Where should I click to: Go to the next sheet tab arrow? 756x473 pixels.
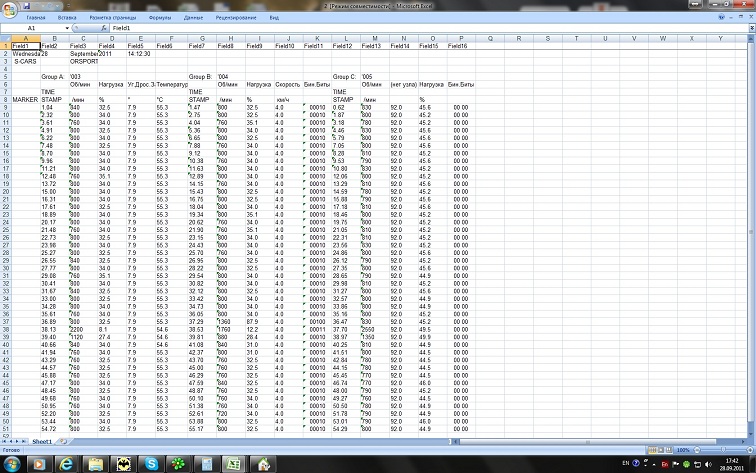[x=17, y=441]
